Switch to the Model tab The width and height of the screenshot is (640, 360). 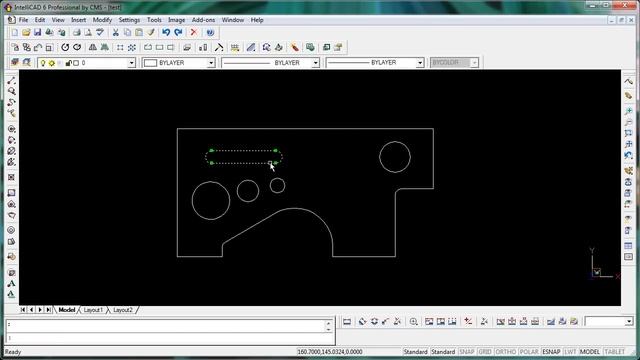click(x=67, y=310)
